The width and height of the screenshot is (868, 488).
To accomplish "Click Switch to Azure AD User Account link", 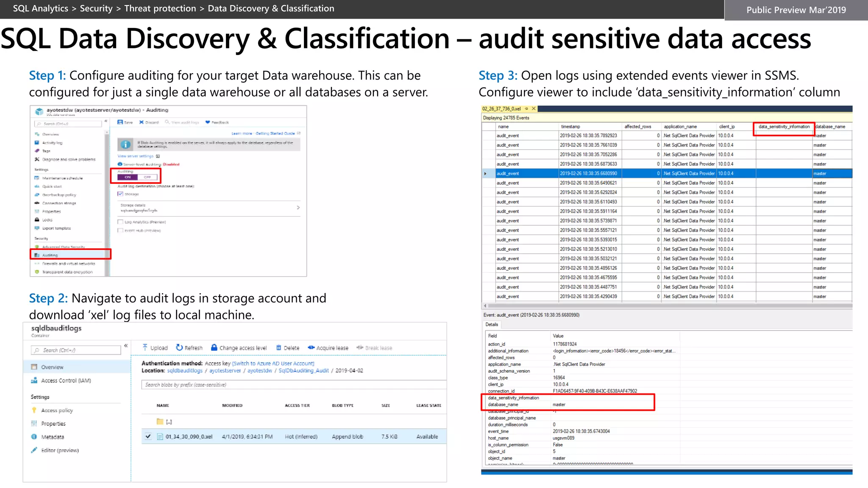I will 273,363.
